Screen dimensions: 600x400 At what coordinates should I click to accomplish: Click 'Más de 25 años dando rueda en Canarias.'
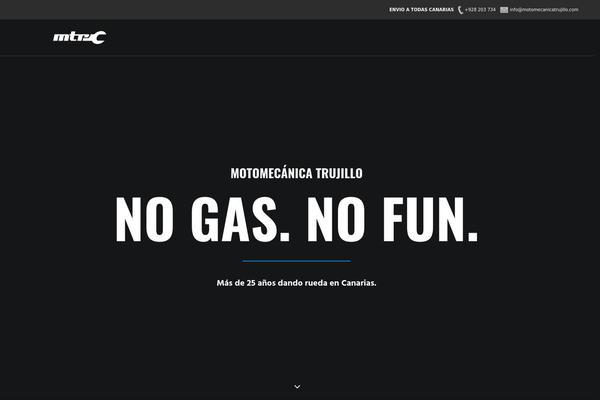[297, 283]
